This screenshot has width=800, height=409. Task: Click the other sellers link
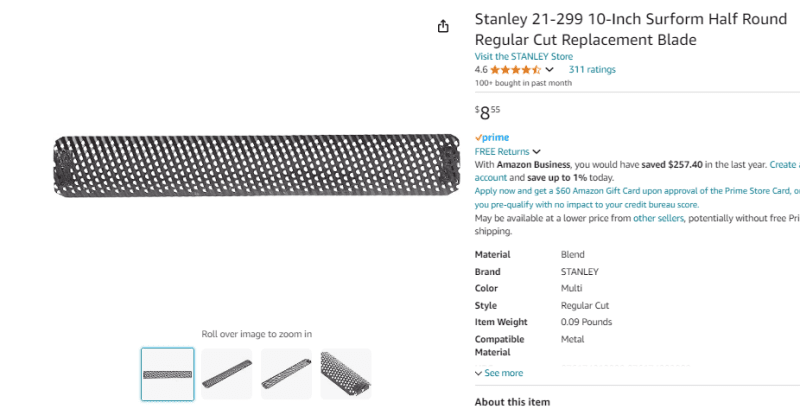657,218
